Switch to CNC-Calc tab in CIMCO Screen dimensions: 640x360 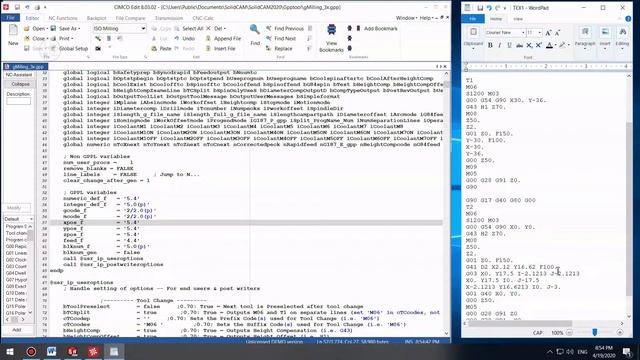click(x=203, y=18)
